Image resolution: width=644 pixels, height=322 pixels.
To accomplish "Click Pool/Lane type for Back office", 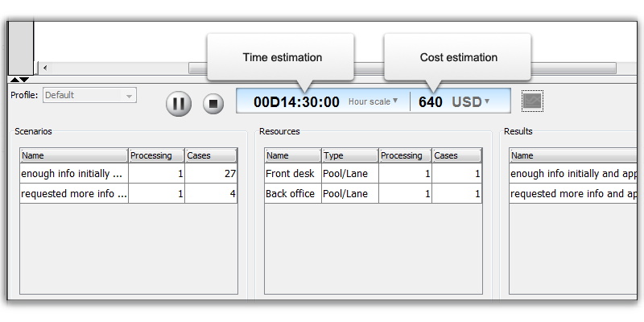I will click(350, 193).
